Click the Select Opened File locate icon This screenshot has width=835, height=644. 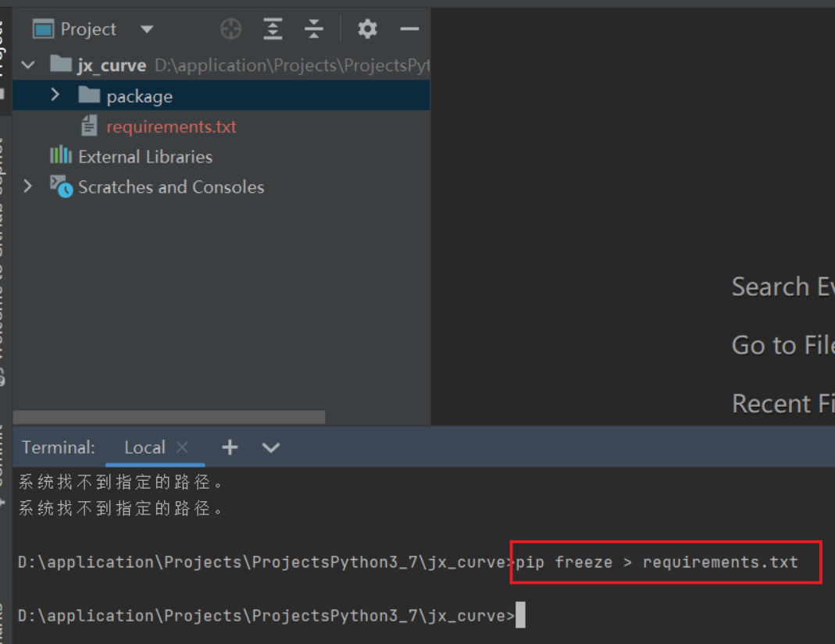coord(231,29)
